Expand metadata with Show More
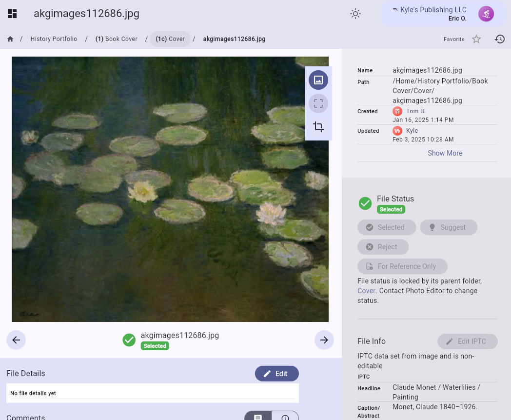This screenshot has width=511, height=420. click(x=445, y=153)
